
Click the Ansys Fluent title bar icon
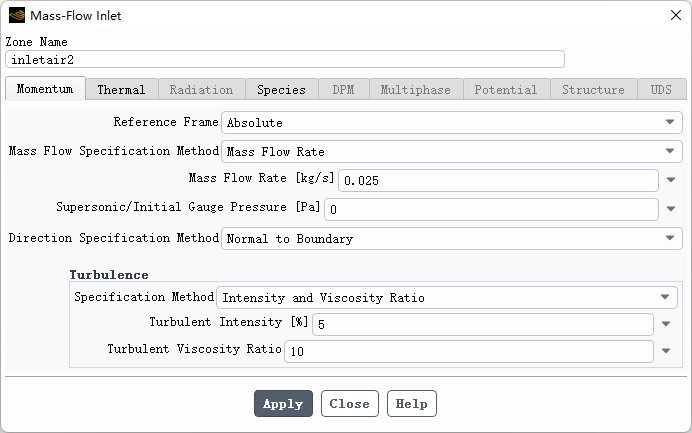tap(16, 16)
